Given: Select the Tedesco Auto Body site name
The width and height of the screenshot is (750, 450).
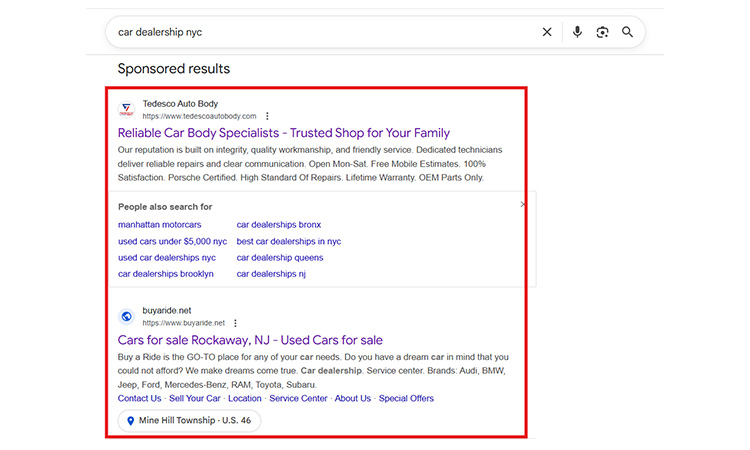Looking at the screenshot, I should pyautogui.click(x=180, y=104).
